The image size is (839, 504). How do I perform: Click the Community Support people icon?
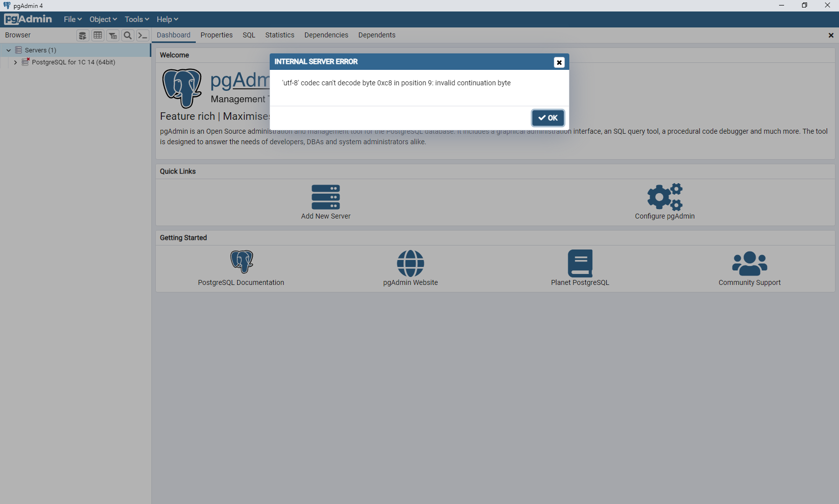pyautogui.click(x=749, y=263)
